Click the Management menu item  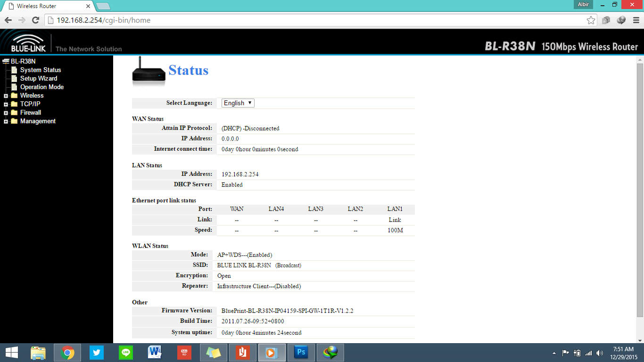[38, 121]
